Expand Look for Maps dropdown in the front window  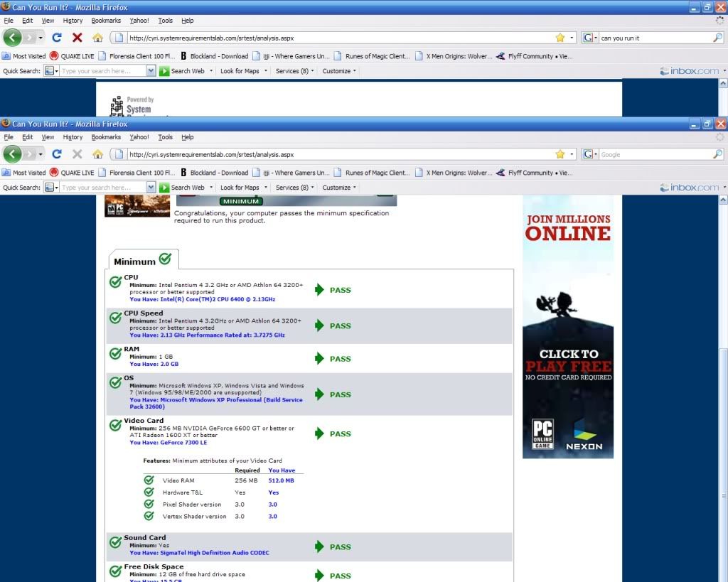pos(244,188)
